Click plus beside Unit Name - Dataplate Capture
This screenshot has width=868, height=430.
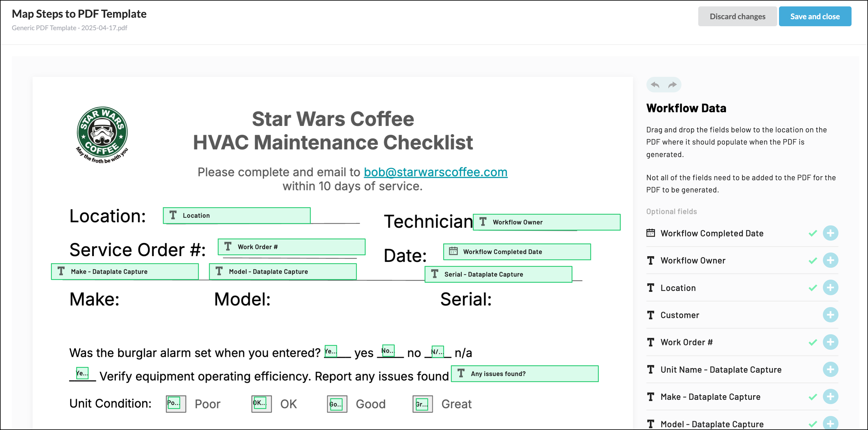(830, 370)
